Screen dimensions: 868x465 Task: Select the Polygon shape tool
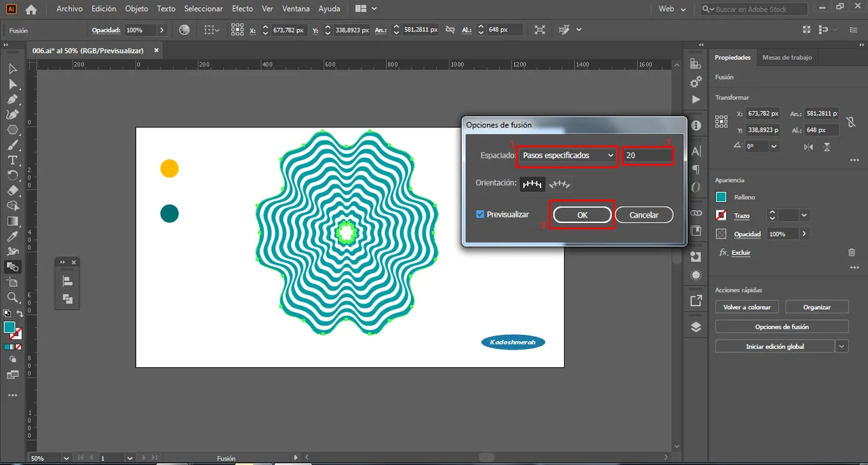tap(12, 130)
